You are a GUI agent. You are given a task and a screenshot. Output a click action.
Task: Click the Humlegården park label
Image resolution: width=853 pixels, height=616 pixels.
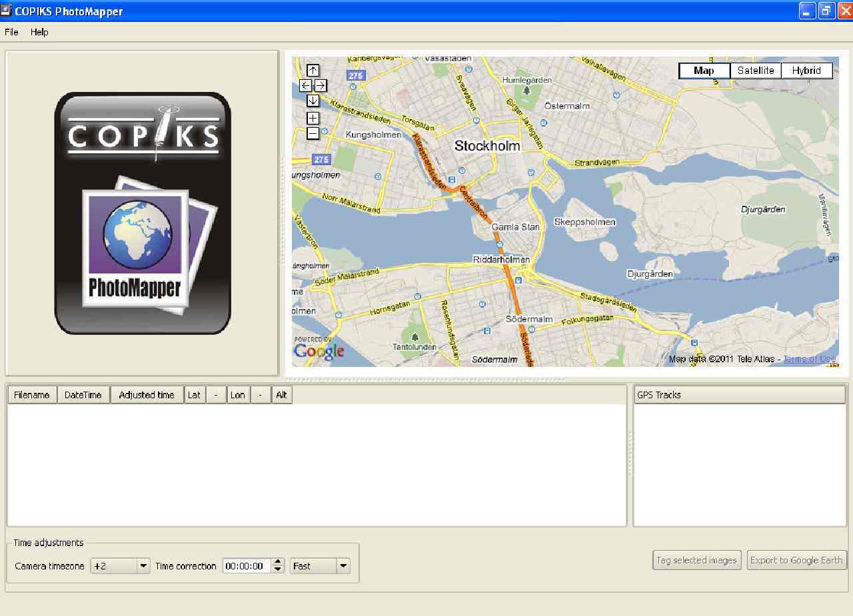tap(527, 80)
